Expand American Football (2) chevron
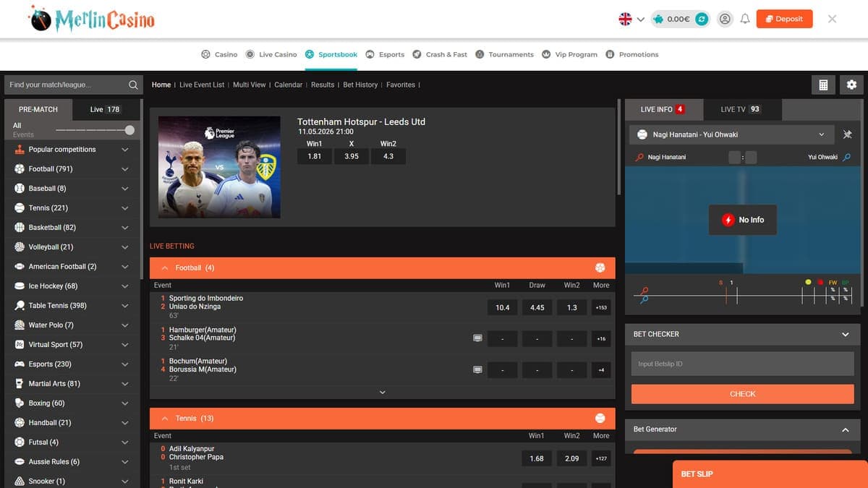The height and width of the screenshot is (488, 868). 125,267
